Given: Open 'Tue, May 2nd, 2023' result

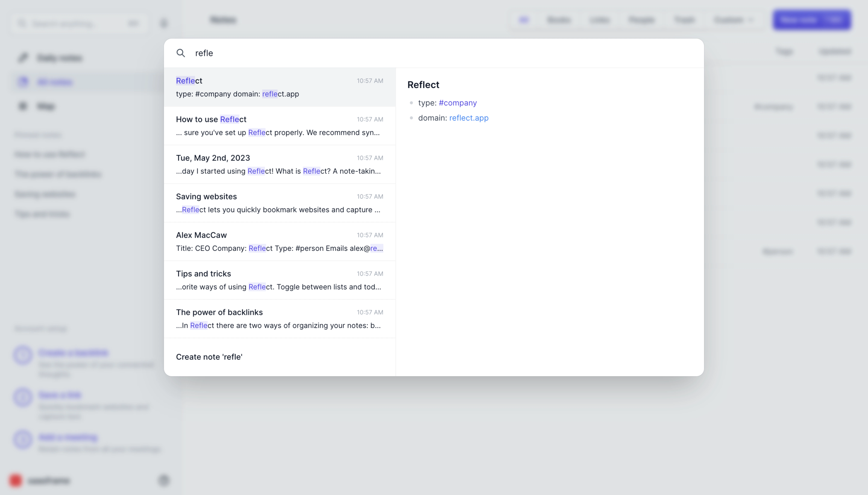Looking at the screenshot, I should (x=280, y=165).
